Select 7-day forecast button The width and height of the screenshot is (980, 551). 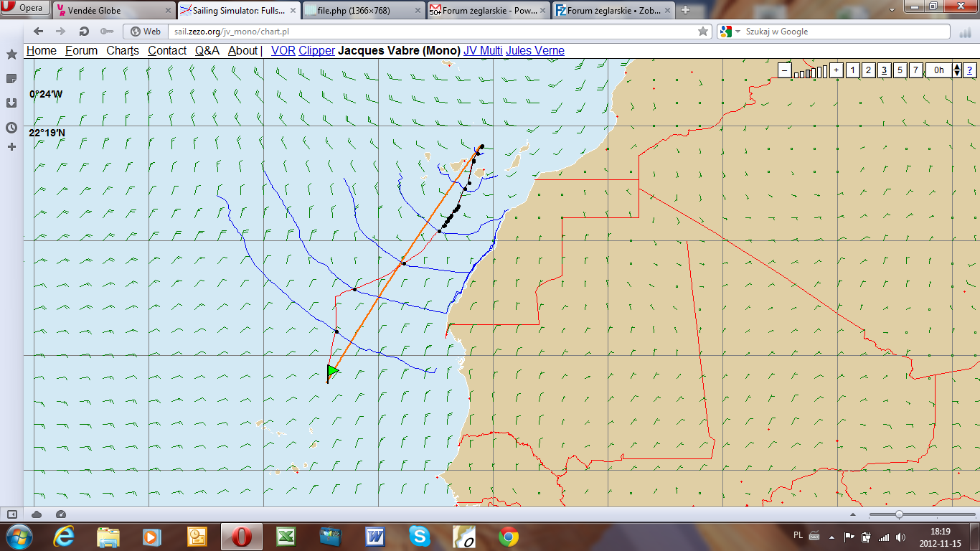coord(915,70)
